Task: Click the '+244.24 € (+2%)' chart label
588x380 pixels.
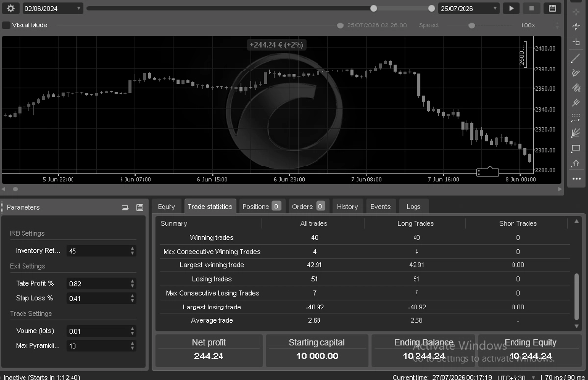Action: click(276, 45)
